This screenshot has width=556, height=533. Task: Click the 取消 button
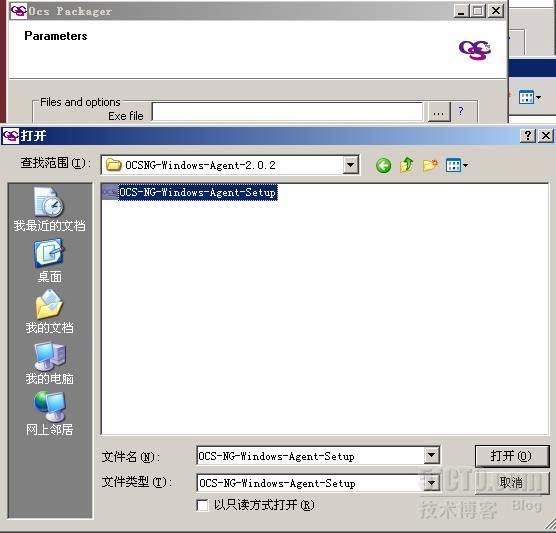click(x=512, y=482)
